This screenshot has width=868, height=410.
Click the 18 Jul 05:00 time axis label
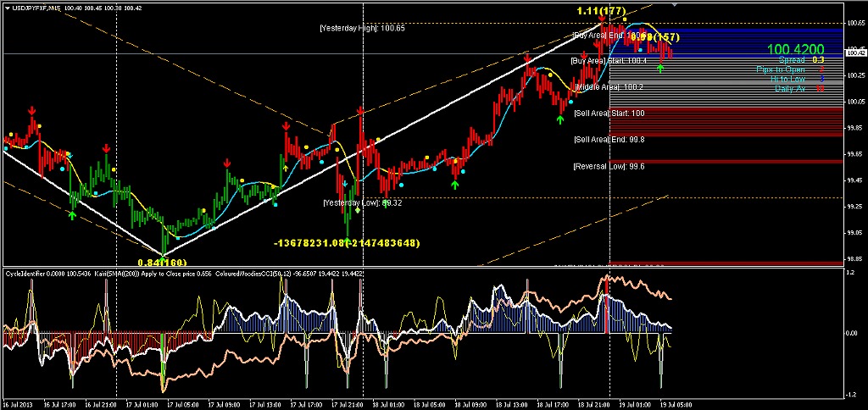[x=430, y=404]
